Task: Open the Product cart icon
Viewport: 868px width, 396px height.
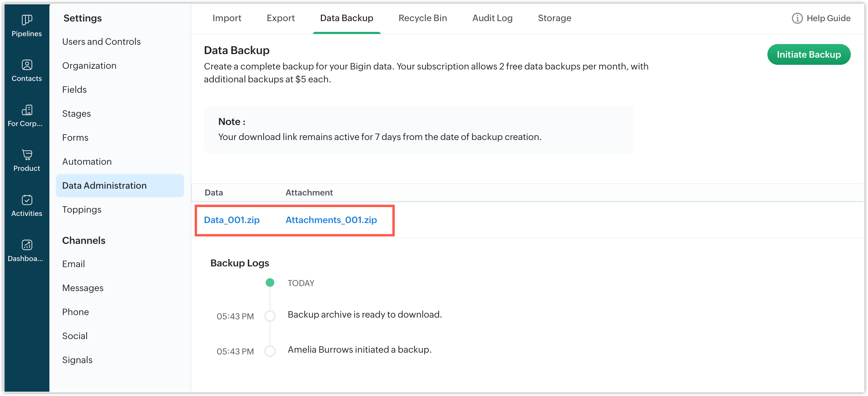Action: [27, 155]
